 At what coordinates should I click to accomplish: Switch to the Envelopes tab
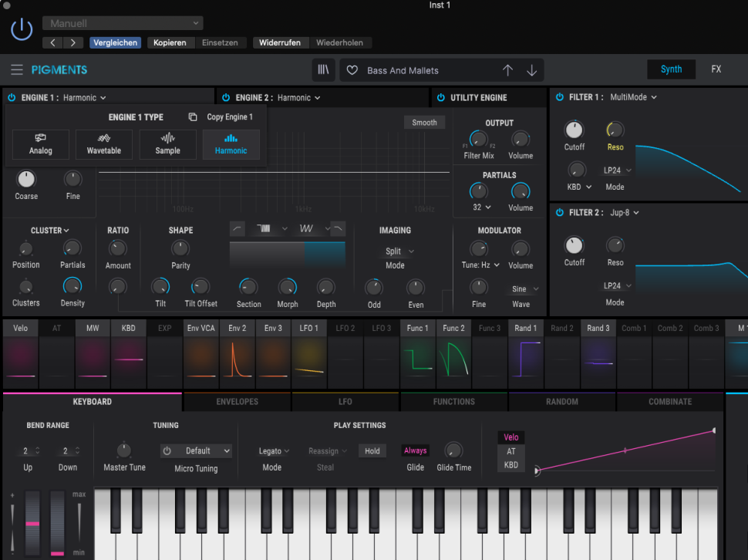pos(237,402)
